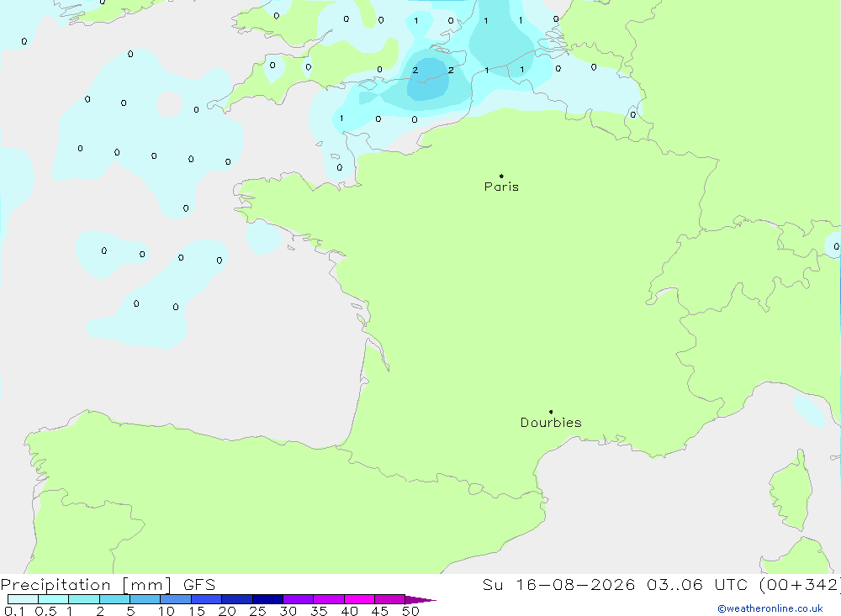
Task: Pick the legend swatch between 10 and 15
Action: point(176,599)
